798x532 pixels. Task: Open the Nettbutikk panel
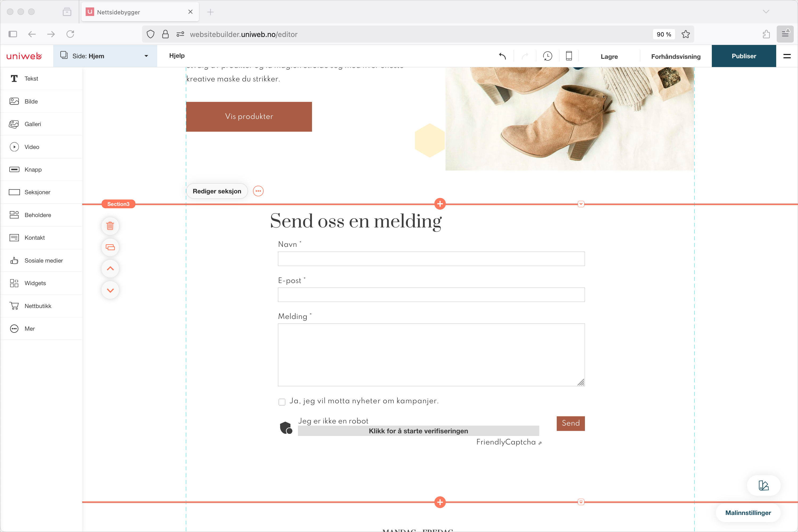[x=41, y=306]
